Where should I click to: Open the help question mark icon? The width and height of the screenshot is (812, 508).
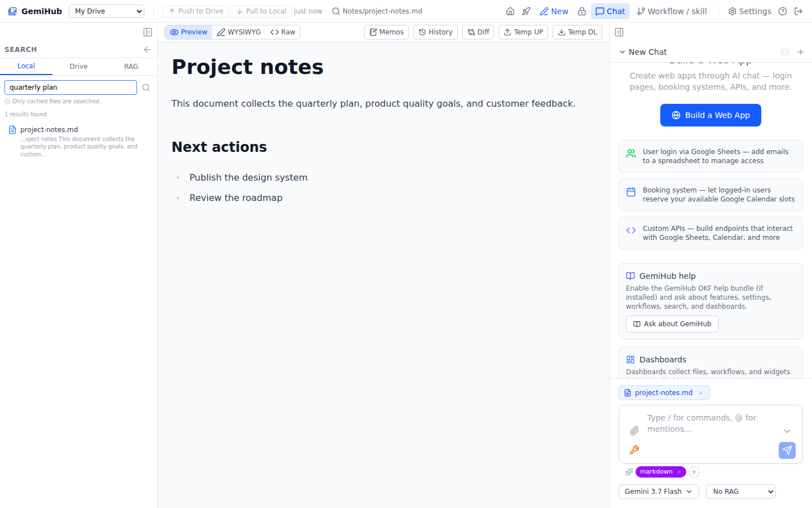pyautogui.click(x=783, y=11)
